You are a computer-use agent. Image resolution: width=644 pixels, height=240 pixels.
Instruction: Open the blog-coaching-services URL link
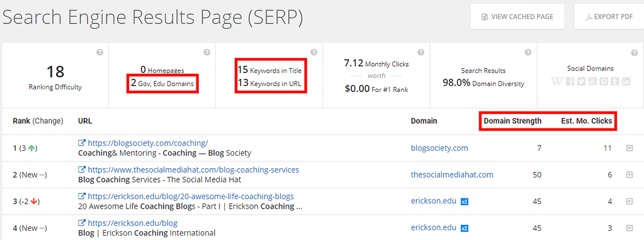[x=193, y=169]
